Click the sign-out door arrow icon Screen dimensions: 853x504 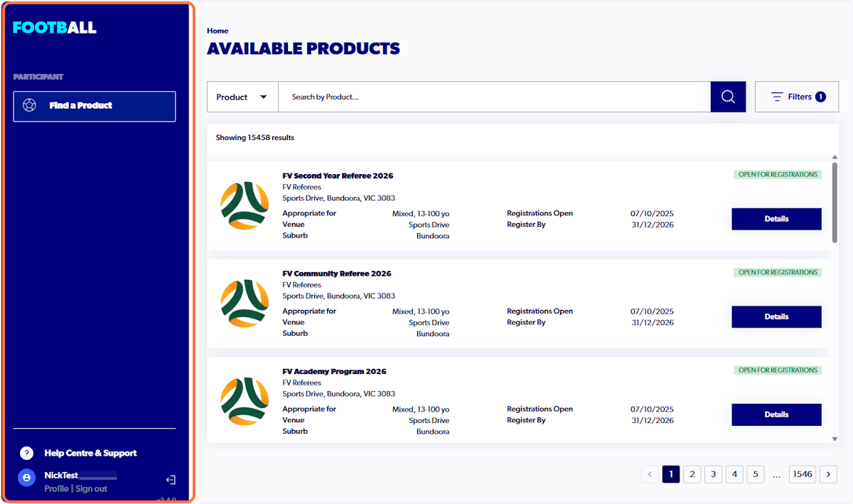[171, 481]
